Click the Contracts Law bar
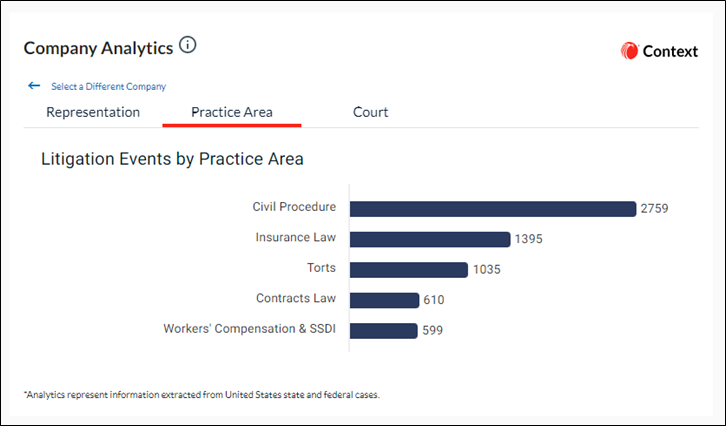The width and height of the screenshot is (726, 426). click(x=384, y=301)
